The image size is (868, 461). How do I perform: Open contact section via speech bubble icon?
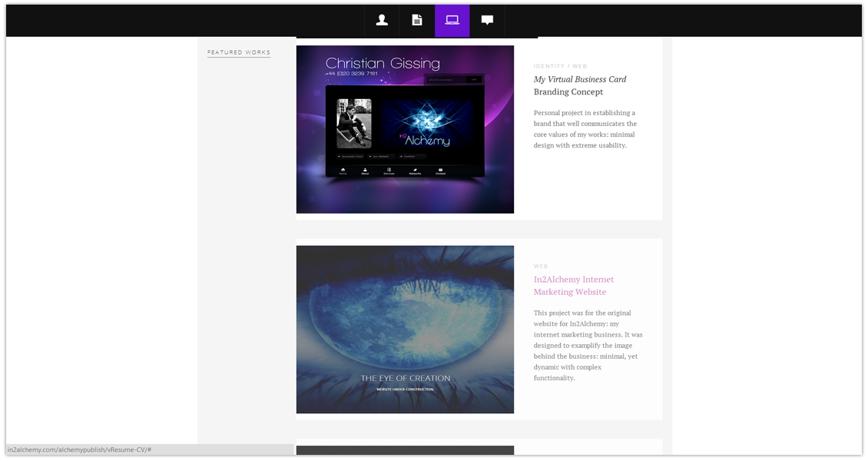(x=487, y=21)
